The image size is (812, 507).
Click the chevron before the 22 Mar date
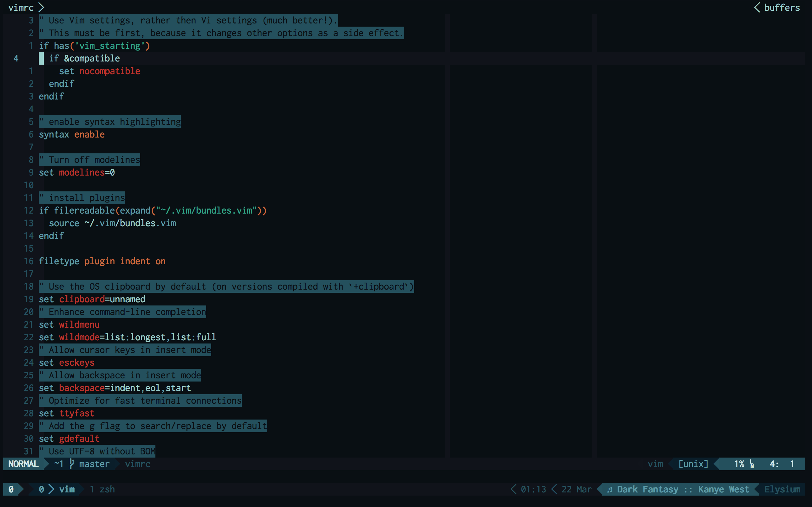coord(554,489)
